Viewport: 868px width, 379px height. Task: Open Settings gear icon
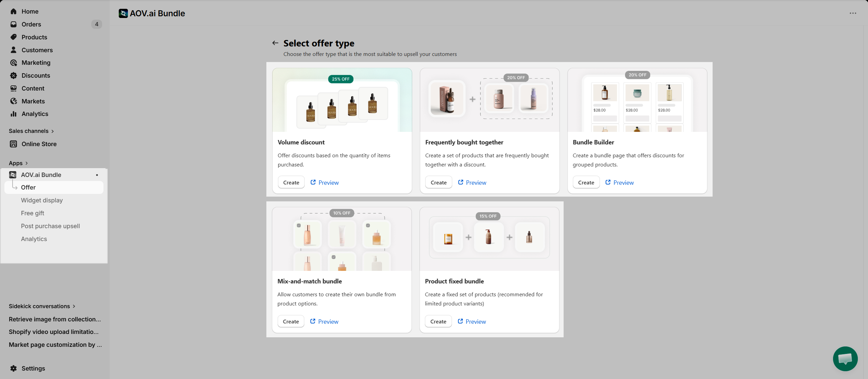(14, 368)
